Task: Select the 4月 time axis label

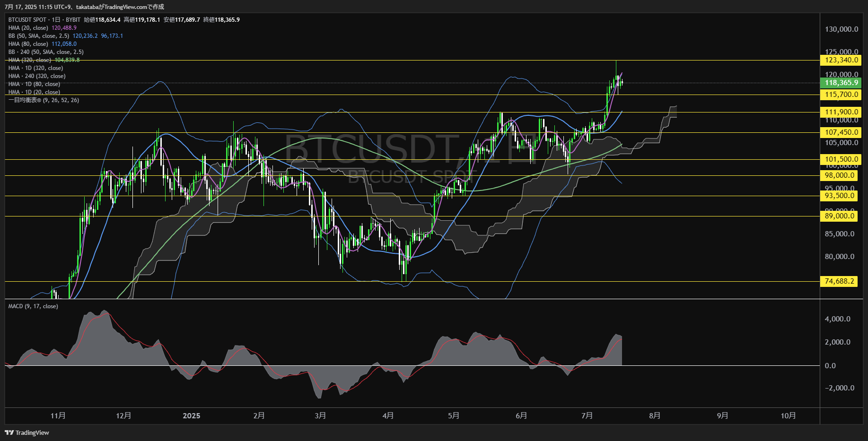Action: (388, 415)
